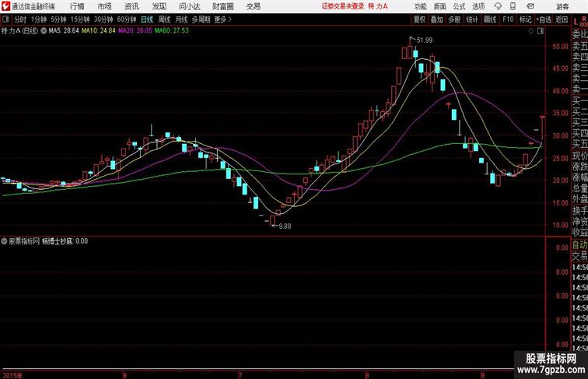Screen dimensions: 588x379
Task: Click the 返回 back button
Action: tap(562, 19)
